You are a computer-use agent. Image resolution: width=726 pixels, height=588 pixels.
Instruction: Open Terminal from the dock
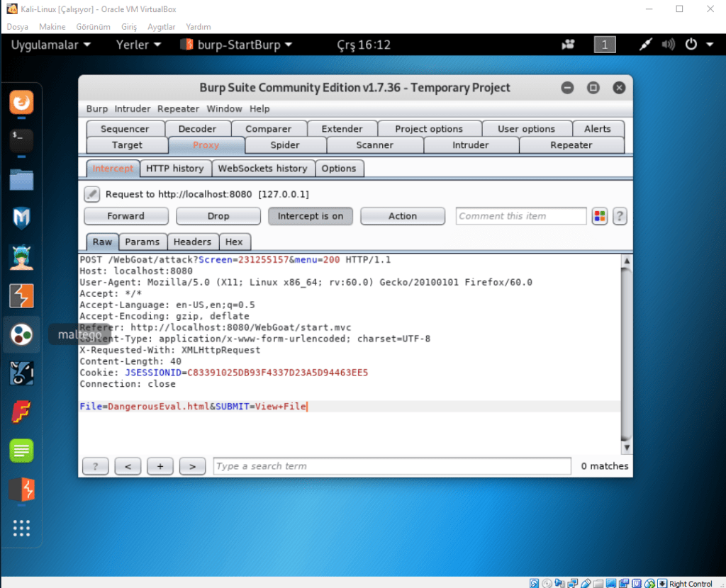click(21, 140)
